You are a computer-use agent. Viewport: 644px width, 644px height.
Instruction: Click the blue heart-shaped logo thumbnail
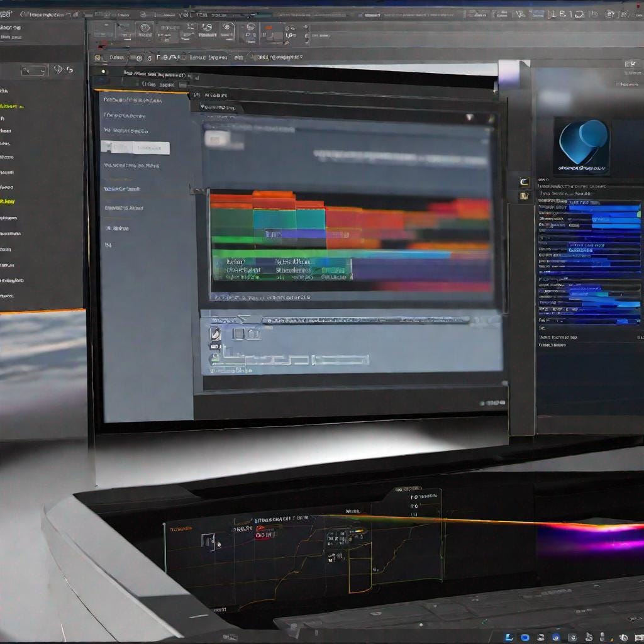tap(582, 145)
